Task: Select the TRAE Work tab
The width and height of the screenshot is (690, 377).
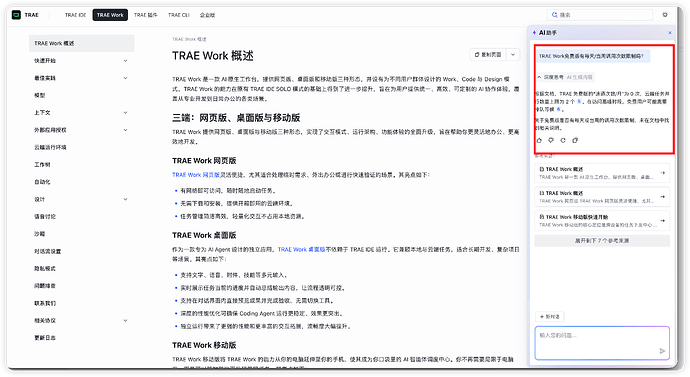Action: (x=110, y=15)
